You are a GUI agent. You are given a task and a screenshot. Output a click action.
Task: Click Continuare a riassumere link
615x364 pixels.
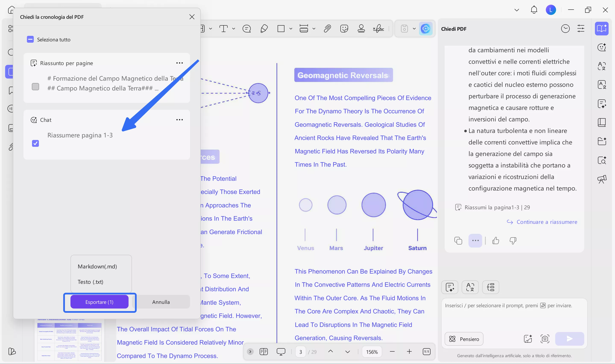point(547,222)
